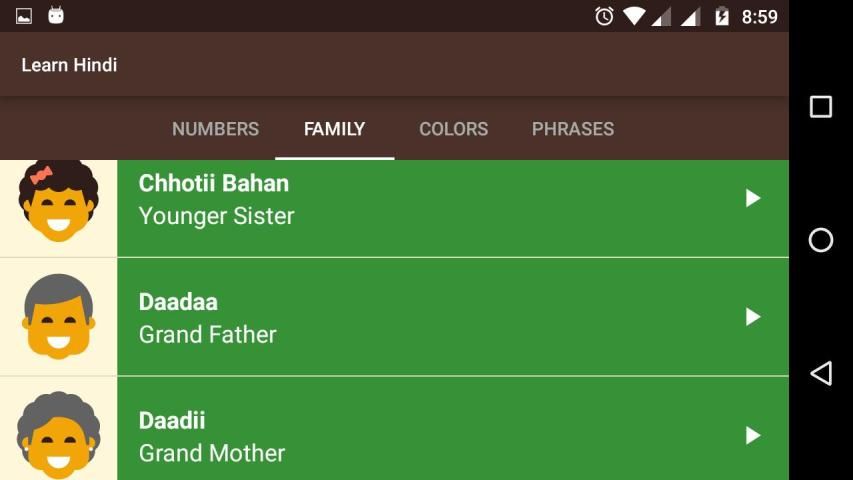Select the Family tab
Screen dimensions: 853x480
click(334, 129)
